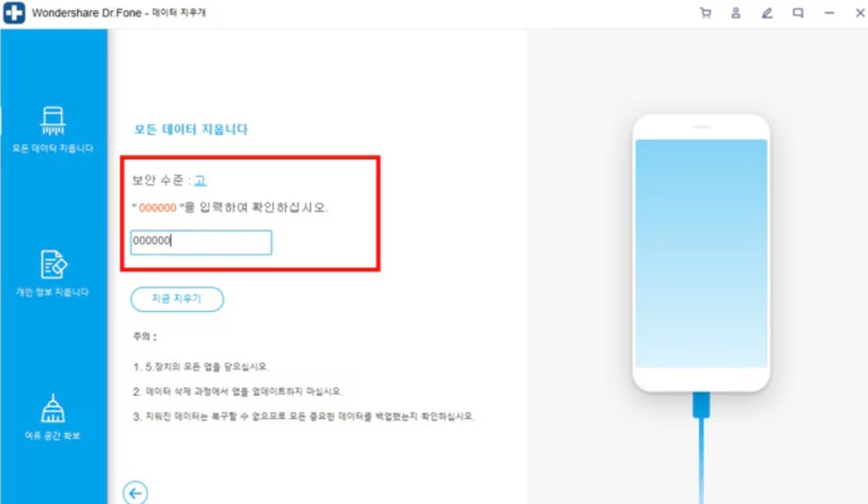
Task: Change security level via the 고 link
Action: coord(201,180)
